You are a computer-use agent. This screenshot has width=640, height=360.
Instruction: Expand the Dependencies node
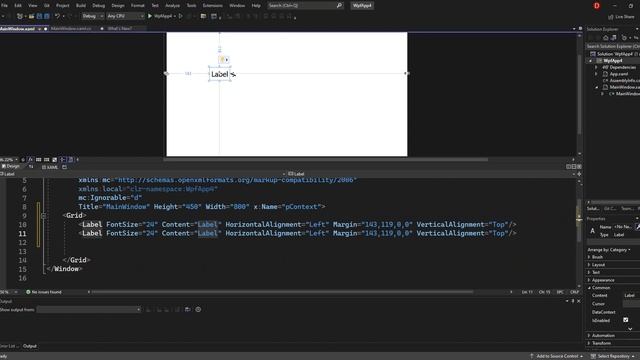point(596,67)
